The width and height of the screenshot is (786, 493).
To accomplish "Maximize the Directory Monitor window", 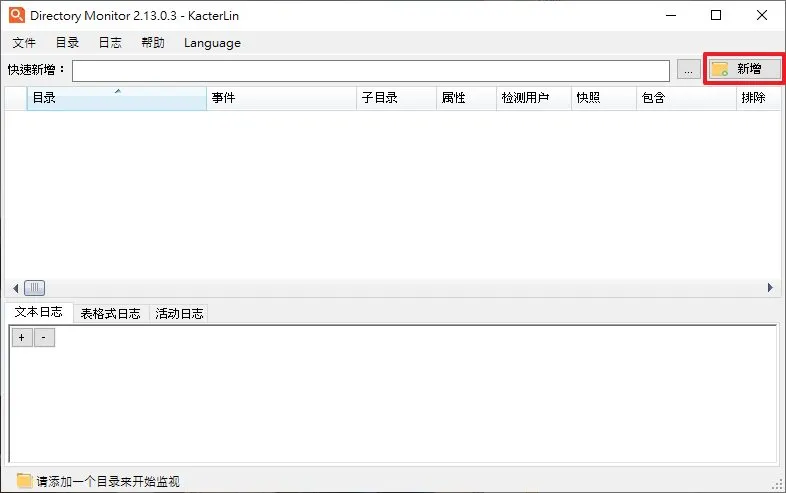I will 716,16.
